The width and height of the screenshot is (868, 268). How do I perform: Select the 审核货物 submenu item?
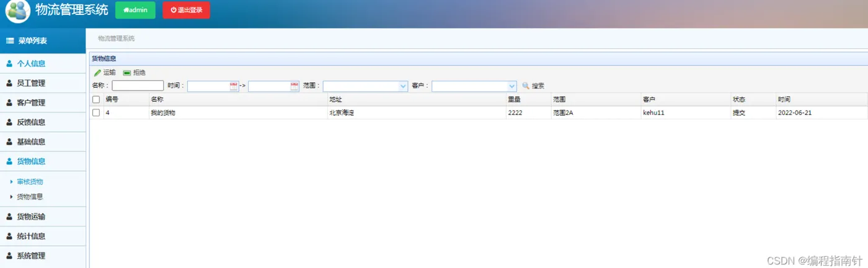[x=30, y=182]
